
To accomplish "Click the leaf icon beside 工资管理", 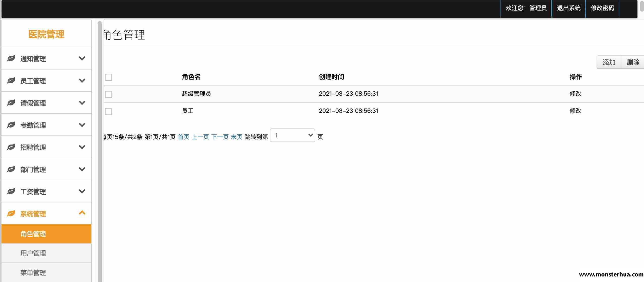I will click(x=11, y=191).
